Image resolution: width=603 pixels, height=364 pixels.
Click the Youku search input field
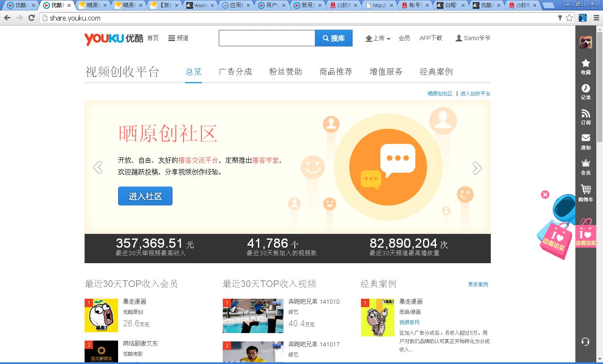click(267, 38)
